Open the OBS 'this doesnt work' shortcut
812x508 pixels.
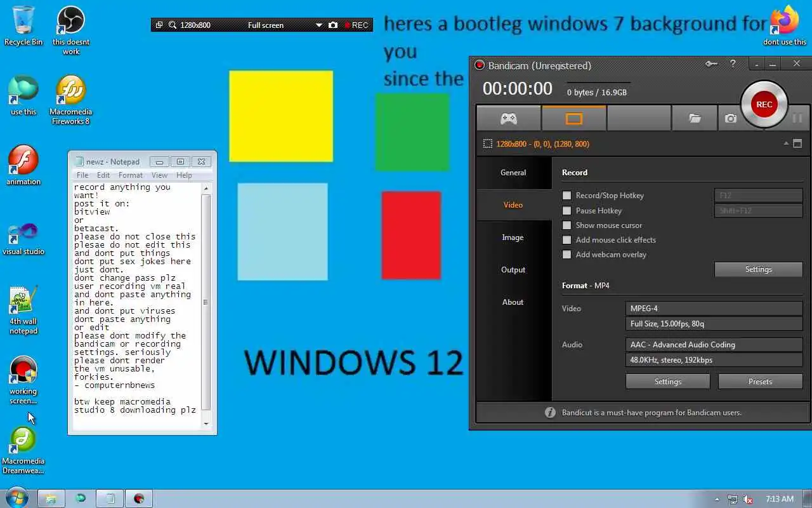(x=71, y=30)
